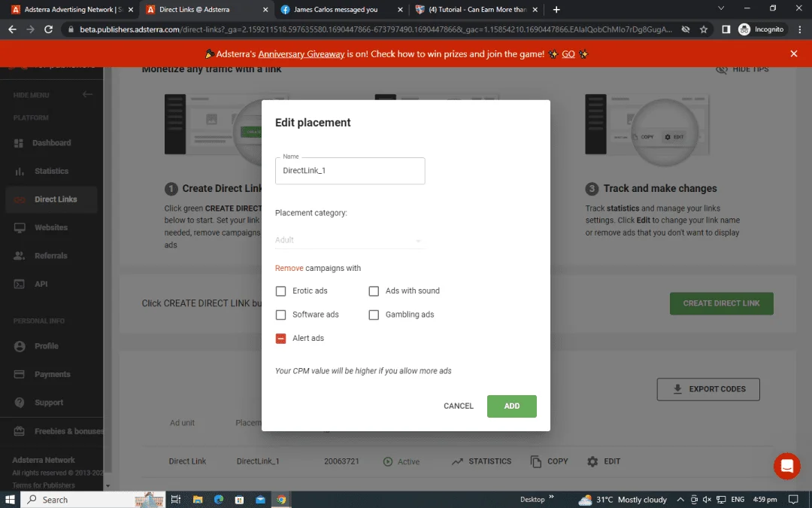Open Statistics in sidebar
This screenshot has height=508, width=812.
[51, 171]
